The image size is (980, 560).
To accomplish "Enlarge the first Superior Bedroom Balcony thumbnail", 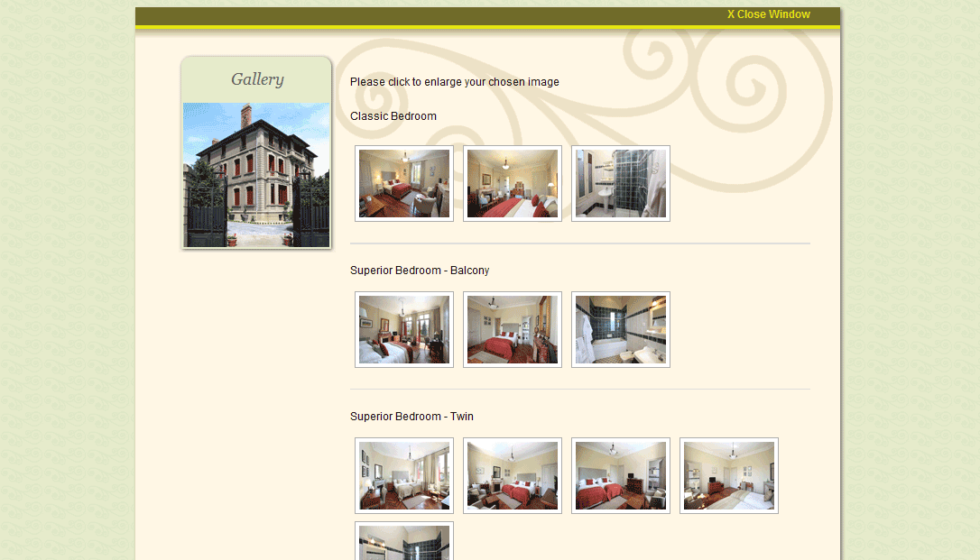I will click(403, 330).
